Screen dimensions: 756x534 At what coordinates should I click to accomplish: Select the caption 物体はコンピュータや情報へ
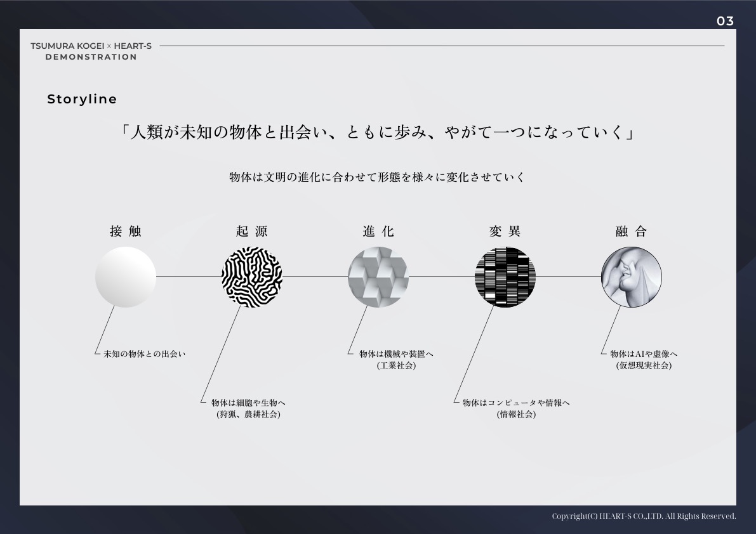click(x=516, y=403)
